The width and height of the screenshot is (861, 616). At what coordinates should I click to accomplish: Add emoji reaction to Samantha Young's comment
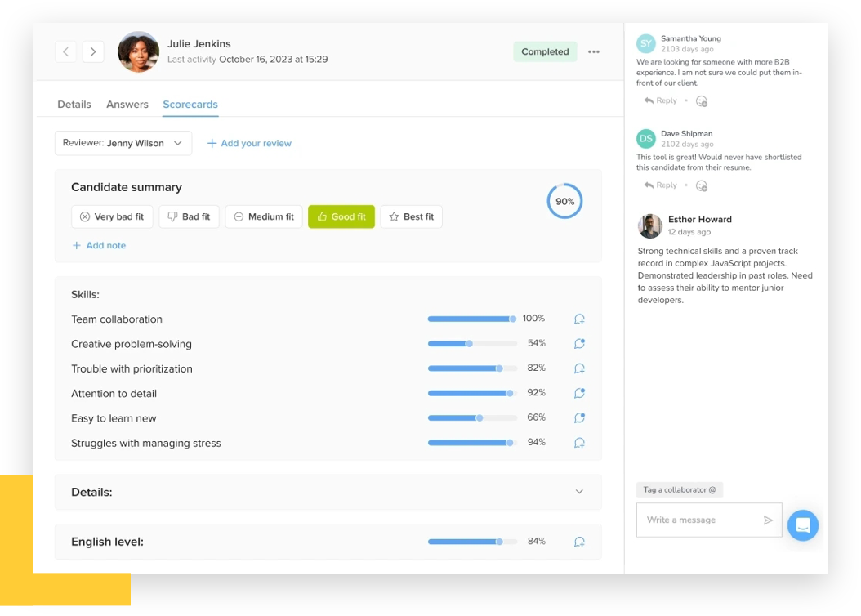tap(702, 101)
